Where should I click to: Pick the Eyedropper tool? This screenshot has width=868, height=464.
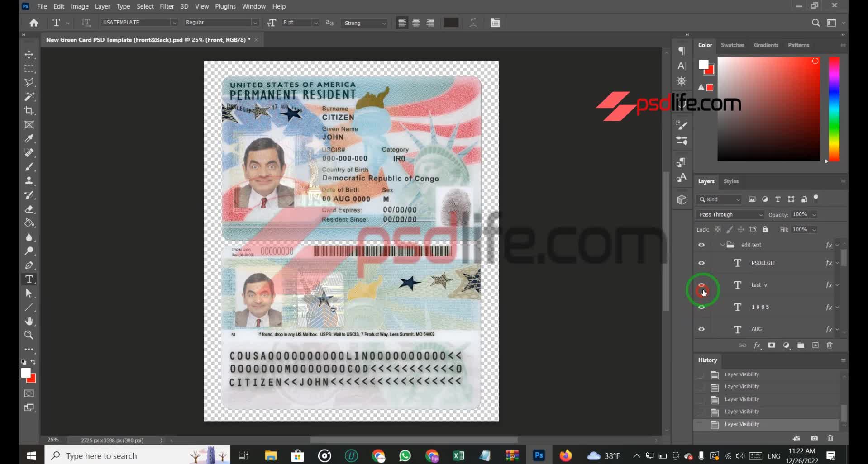[x=29, y=139]
